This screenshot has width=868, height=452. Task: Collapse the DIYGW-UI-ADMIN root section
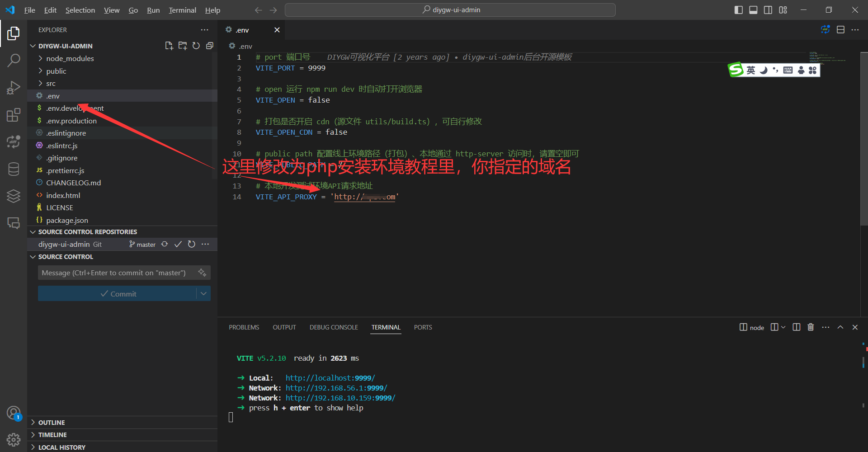pyautogui.click(x=65, y=46)
